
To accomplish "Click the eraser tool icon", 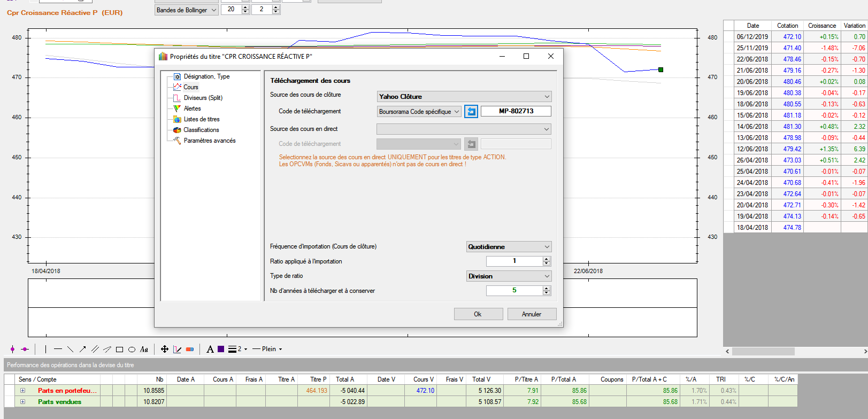I will [190, 350].
